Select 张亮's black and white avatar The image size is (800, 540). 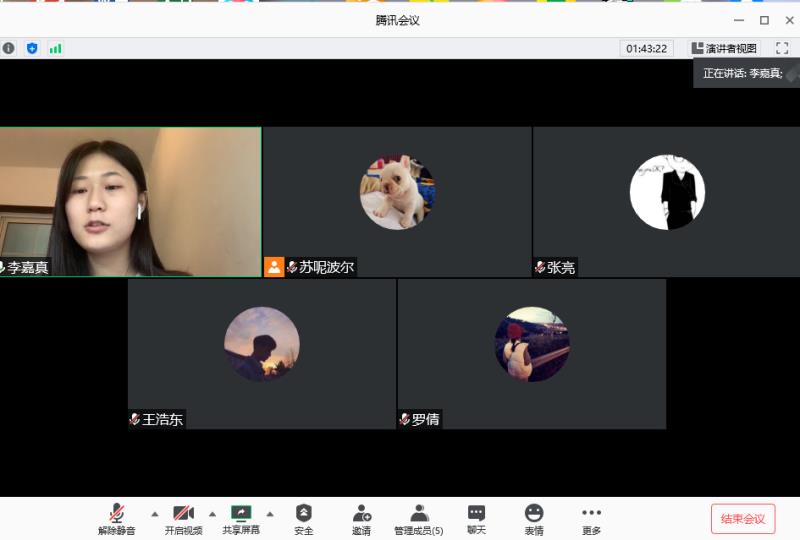pos(667,192)
